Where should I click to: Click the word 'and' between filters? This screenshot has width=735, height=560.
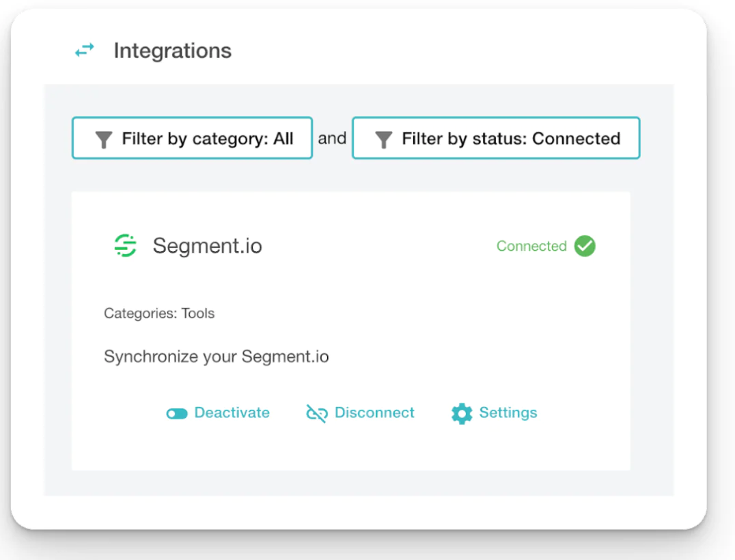pos(332,139)
